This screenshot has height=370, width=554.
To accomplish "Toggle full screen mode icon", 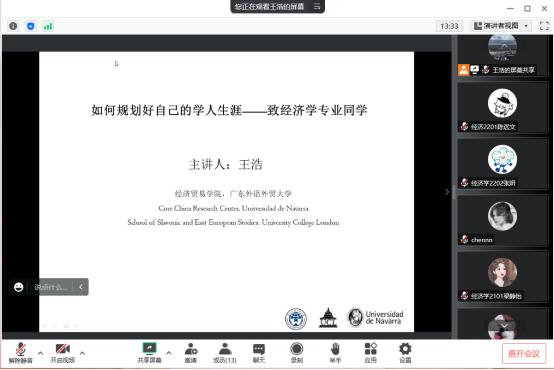I will [x=544, y=26].
